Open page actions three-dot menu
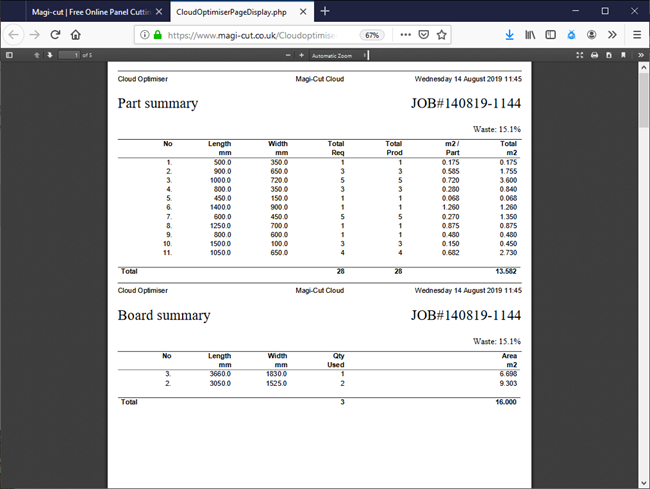The height and width of the screenshot is (489, 650). tap(405, 34)
